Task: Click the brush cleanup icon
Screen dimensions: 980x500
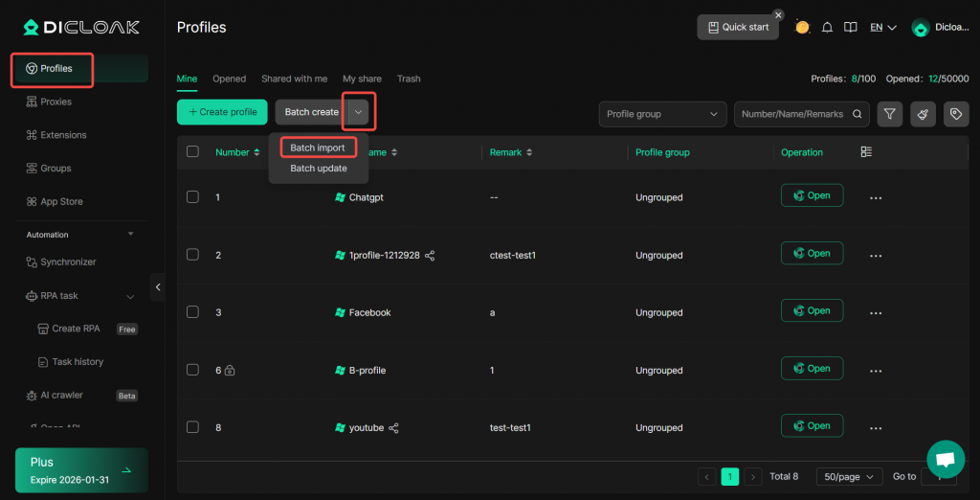Action: [x=923, y=114]
